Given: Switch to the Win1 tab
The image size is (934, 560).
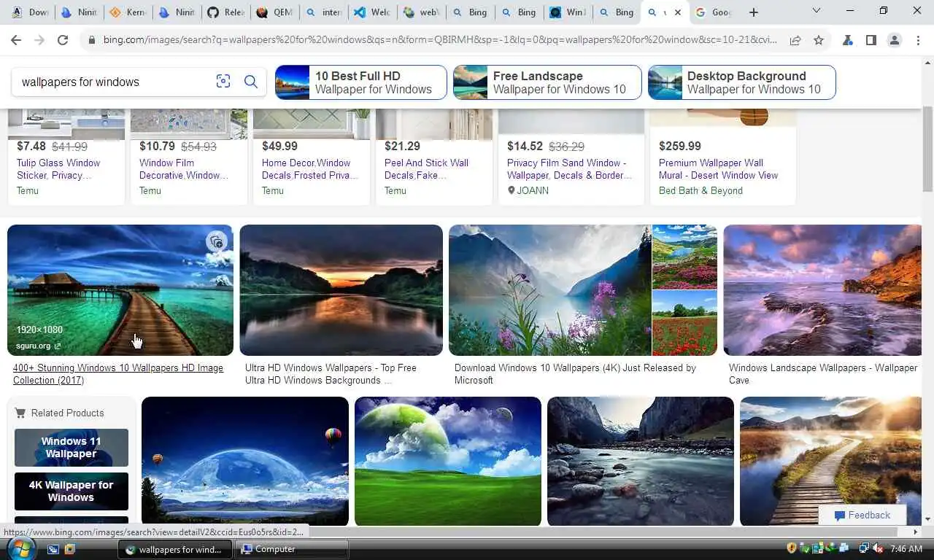Looking at the screenshot, I should tap(568, 12).
